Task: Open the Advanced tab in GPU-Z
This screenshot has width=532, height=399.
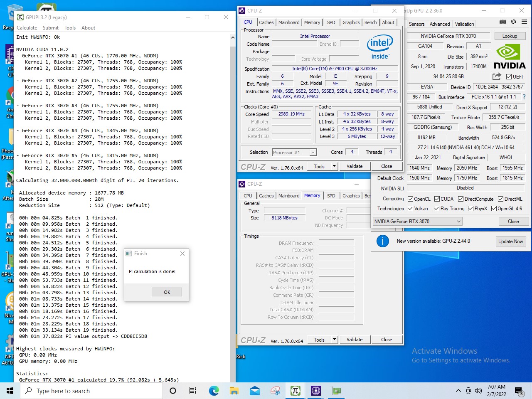Action: pyautogui.click(x=440, y=24)
